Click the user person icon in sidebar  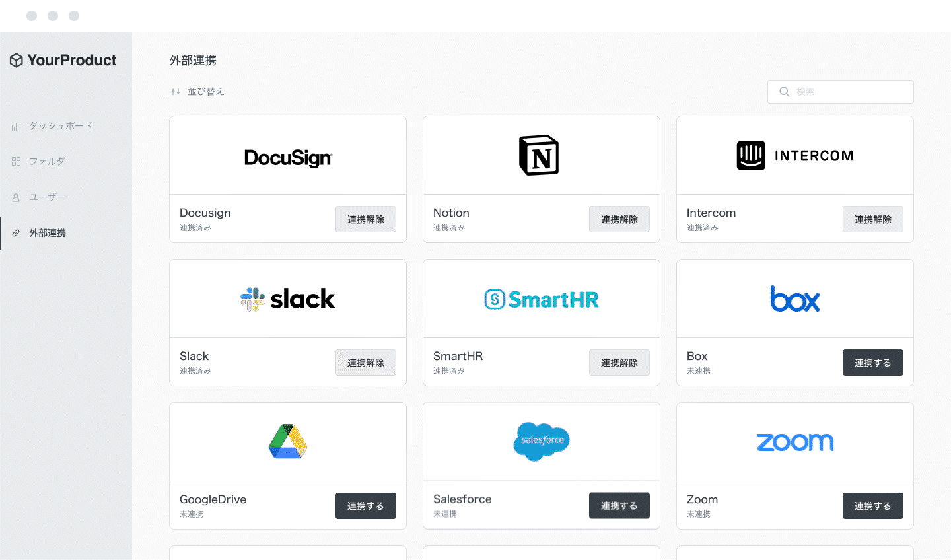[x=16, y=197]
